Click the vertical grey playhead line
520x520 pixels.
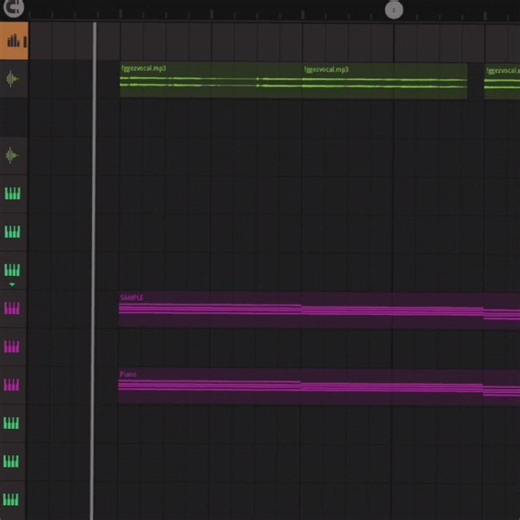point(94,270)
